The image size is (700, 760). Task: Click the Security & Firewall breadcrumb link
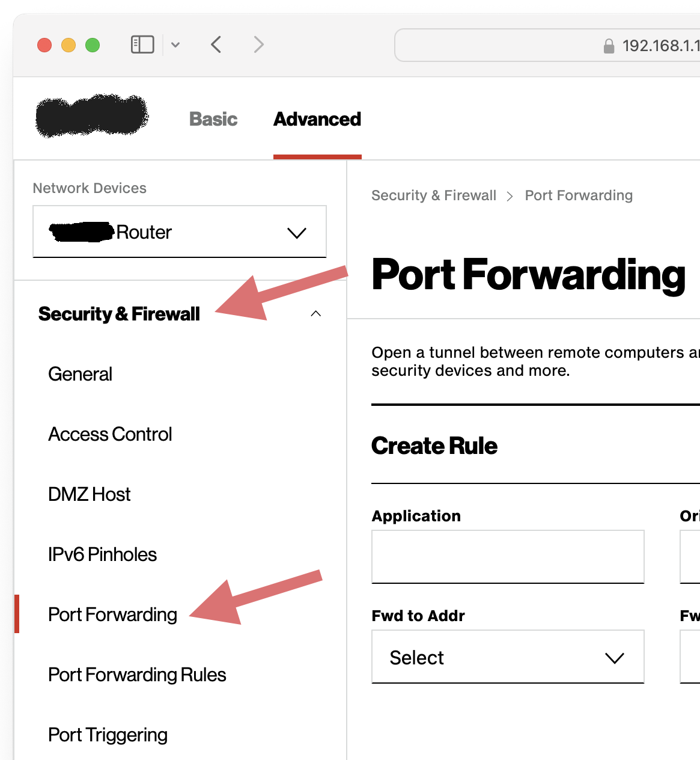pyautogui.click(x=434, y=195)
